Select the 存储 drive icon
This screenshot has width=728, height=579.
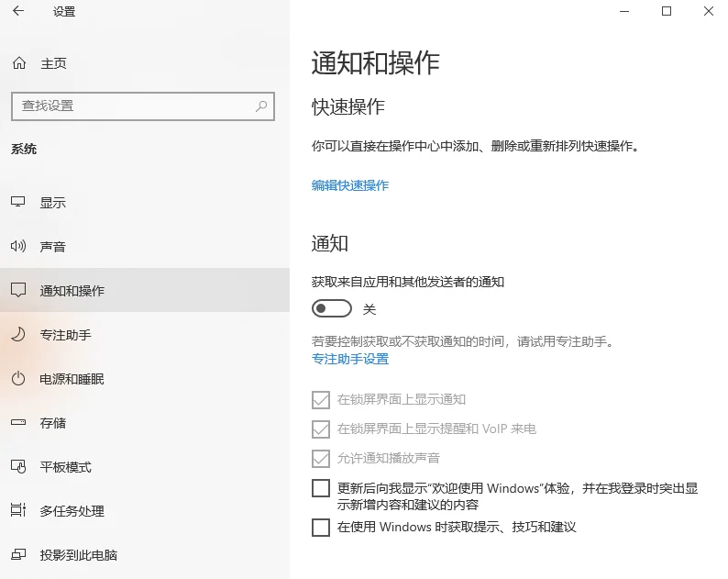pos(18,422)
